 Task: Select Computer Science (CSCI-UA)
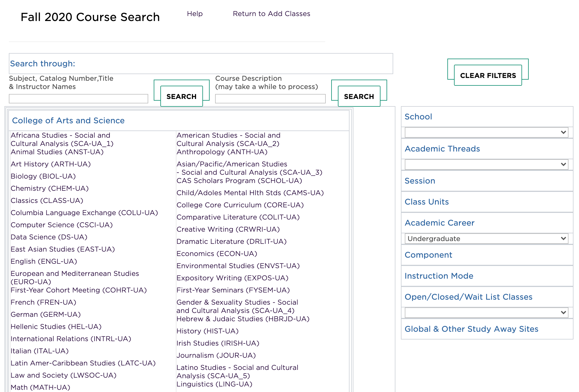point(62,225)
